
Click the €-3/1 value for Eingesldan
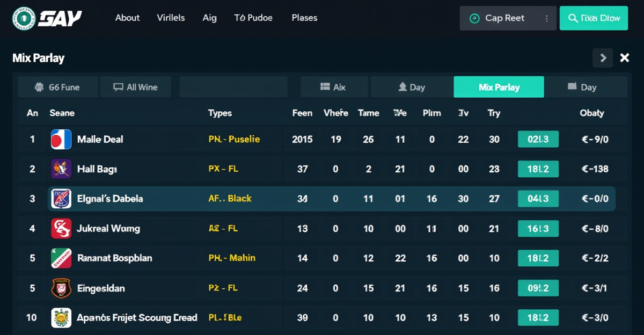coord(595,288)
